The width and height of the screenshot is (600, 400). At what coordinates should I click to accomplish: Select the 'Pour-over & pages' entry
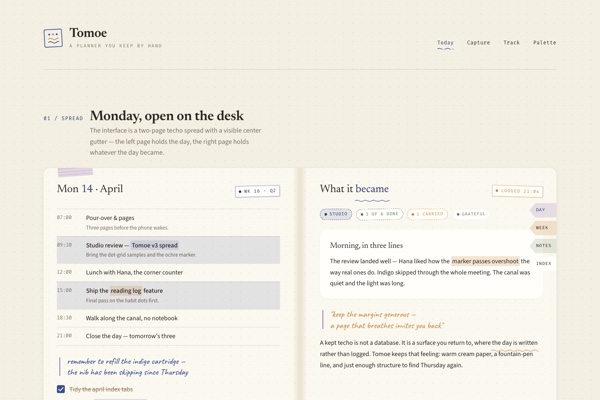click(x=168, y=222)
